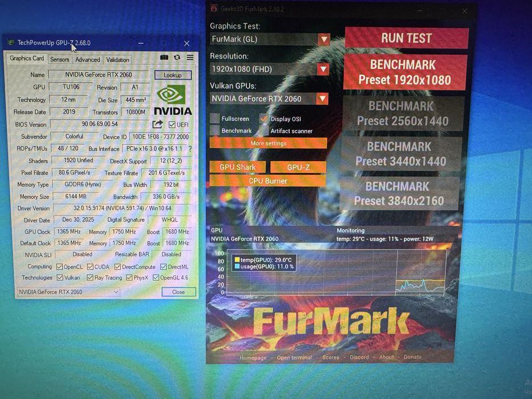Image resolution: width=532 pixels, height=399 pixels.
Task: Launch CPU Burner
Action: coord(267,181)
